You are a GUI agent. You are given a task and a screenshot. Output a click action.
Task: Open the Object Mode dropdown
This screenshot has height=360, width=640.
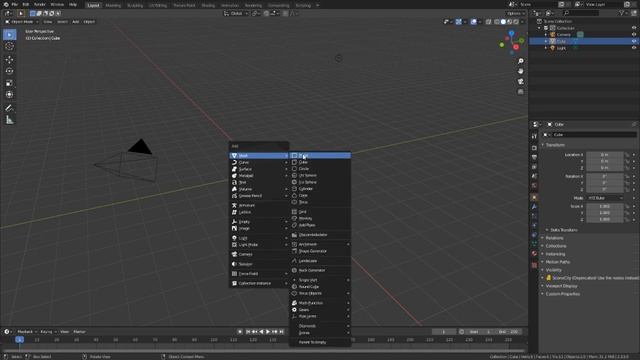click(22, 22)
